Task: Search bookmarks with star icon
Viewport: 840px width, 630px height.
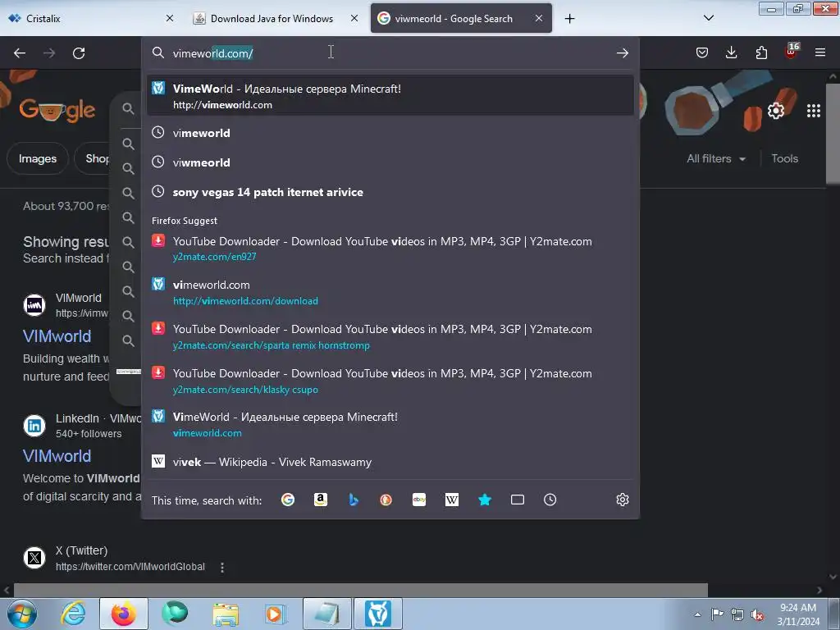Action: point(484,500)
